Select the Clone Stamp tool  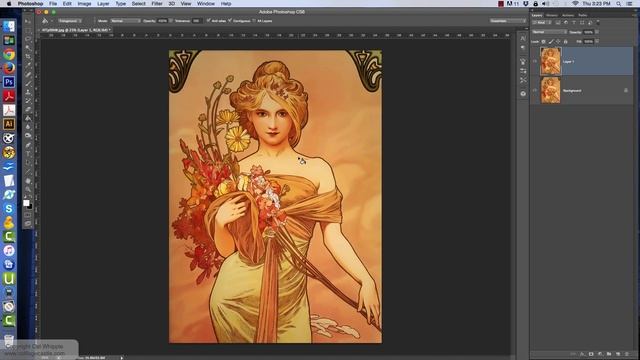pos(28,92)
